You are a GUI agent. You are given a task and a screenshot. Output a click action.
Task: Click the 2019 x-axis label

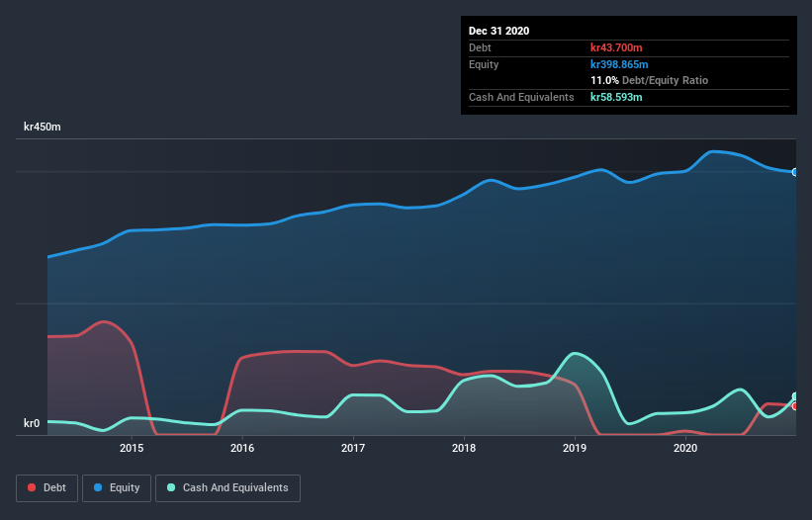575,448
